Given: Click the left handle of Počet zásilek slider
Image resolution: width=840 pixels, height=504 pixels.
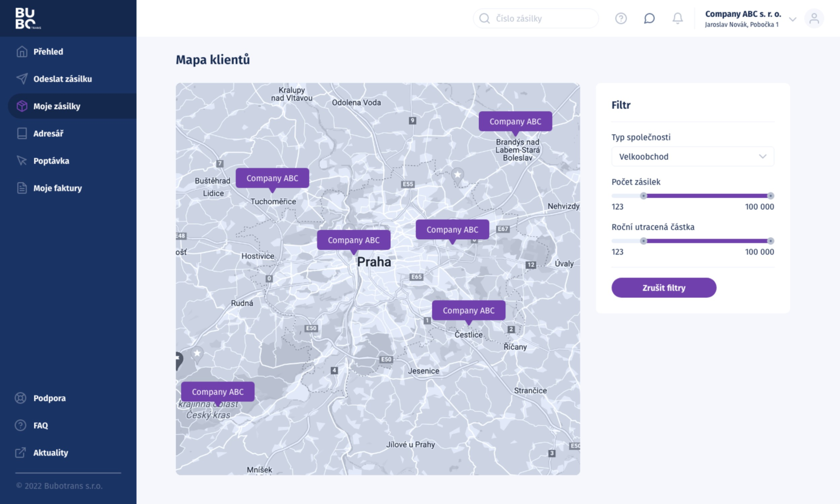Looking at the screenshot, I should [x=643, y=196].
